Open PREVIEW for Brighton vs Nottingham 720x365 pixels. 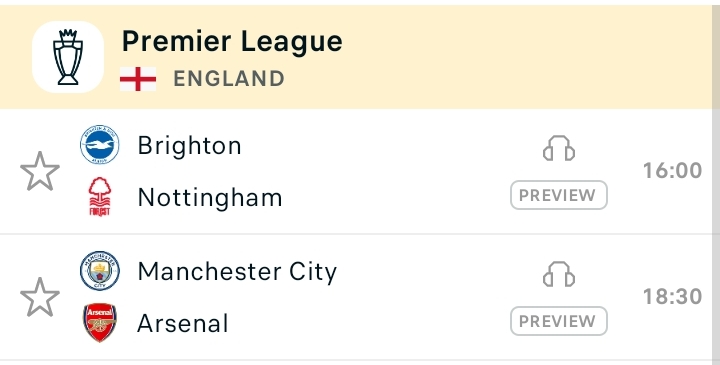click(x=559, y=195)
